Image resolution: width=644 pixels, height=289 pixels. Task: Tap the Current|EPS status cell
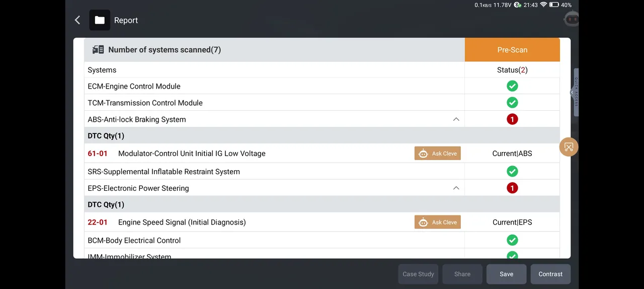tap(512, 222)
